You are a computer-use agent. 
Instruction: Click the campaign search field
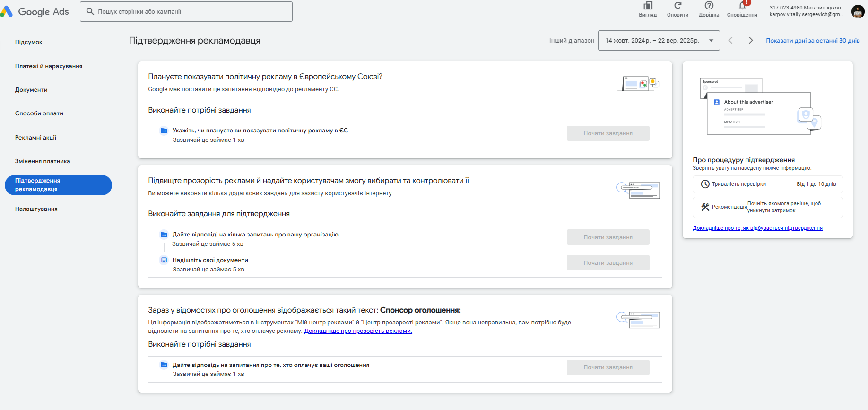pyautogui.click(x=186, y=11)
